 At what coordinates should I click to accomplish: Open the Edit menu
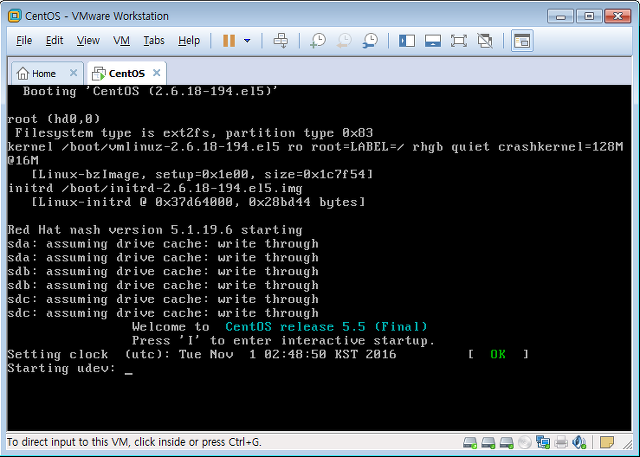(54, 40)
